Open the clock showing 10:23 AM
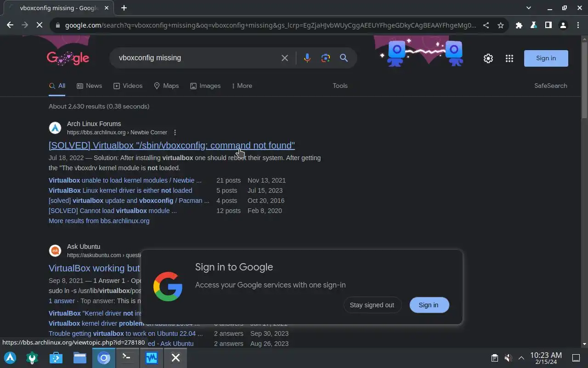Viewport: 588px width, 368px height. click(546, 358)
